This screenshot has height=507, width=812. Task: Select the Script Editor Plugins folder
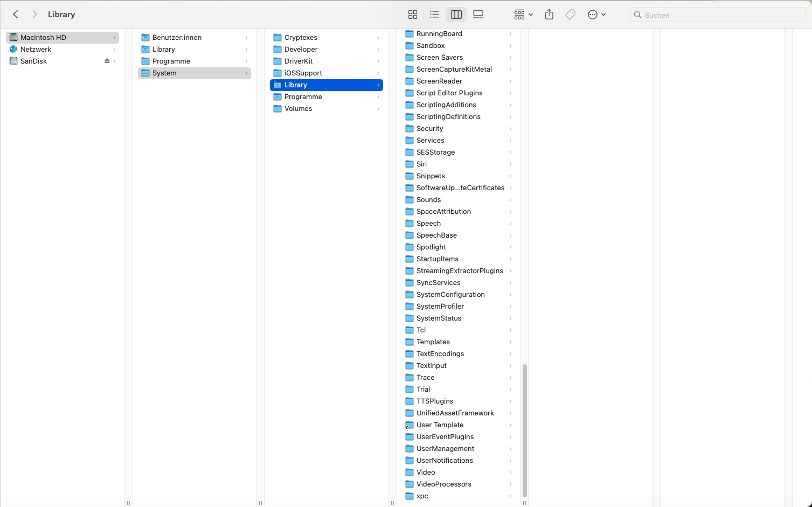click(x=459, y=93)
